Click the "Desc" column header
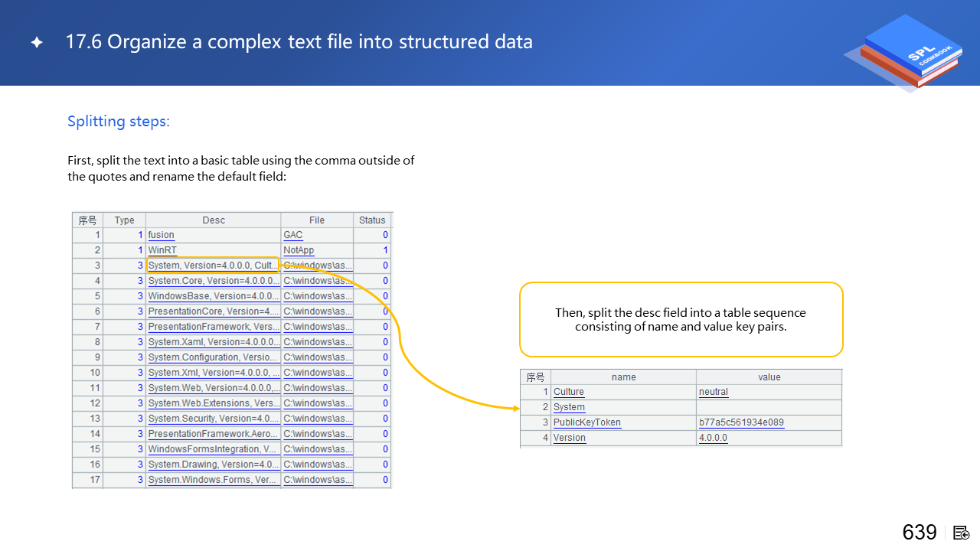The width and height of the screenshot is (980, 551). pos(214,220)
